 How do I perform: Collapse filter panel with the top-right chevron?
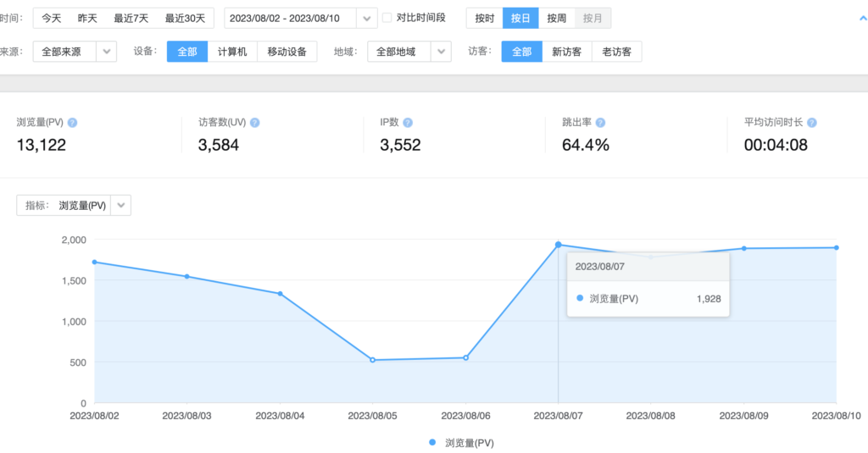[863, 19]
